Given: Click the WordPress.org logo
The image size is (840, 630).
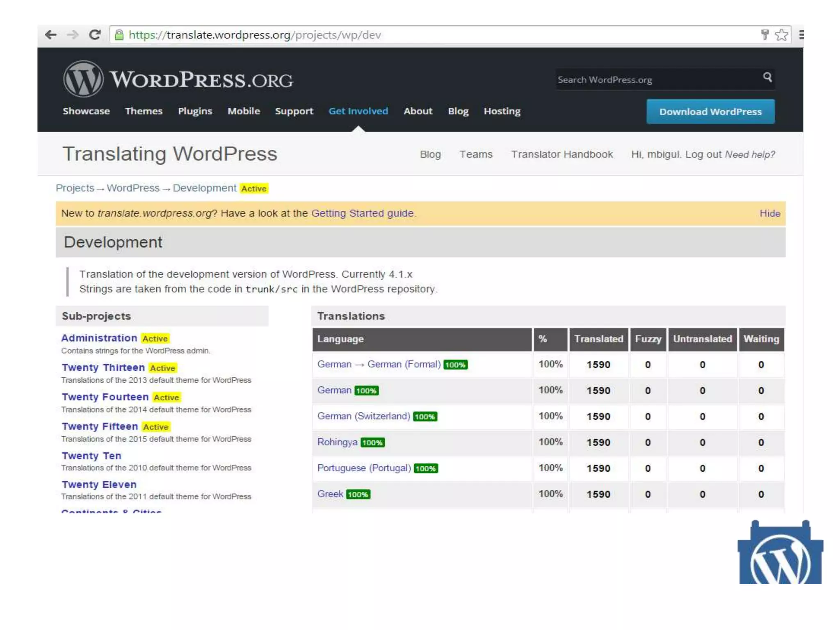Looking at the screenshot, I should point(178,79).
